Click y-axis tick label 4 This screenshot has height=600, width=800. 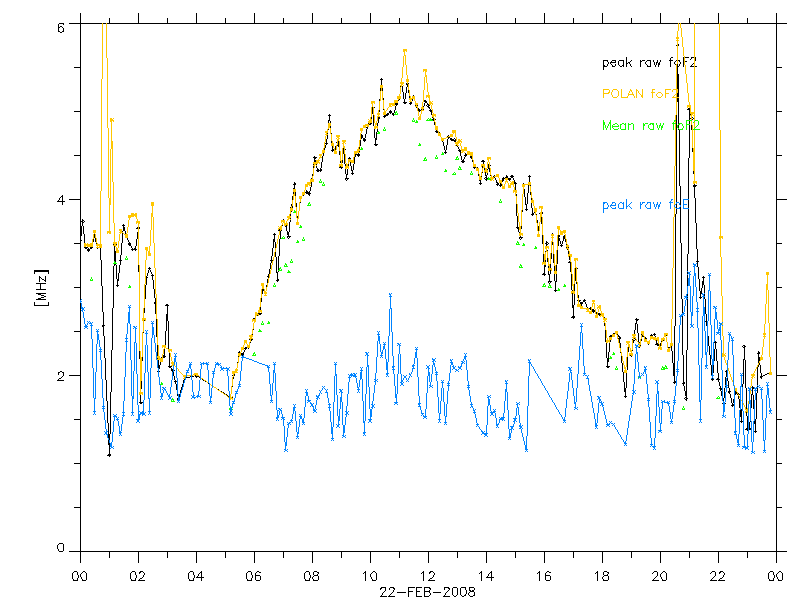(61, 199)
